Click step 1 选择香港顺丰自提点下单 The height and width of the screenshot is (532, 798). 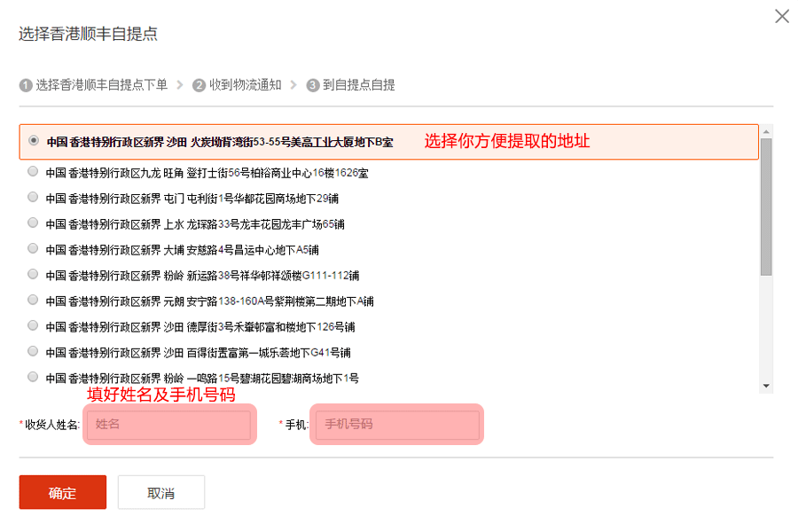tap(94, 85)
